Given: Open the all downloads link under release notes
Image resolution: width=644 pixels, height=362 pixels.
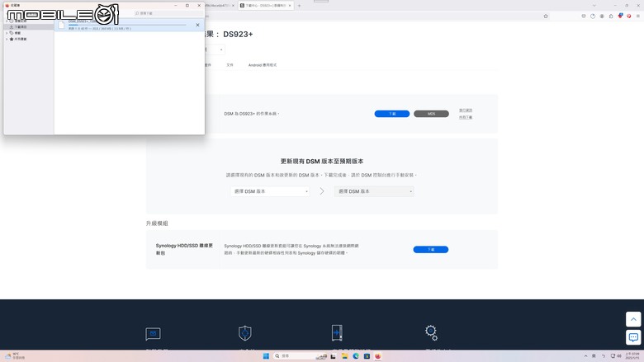Looking at the screenshot, I should [466, 117].
